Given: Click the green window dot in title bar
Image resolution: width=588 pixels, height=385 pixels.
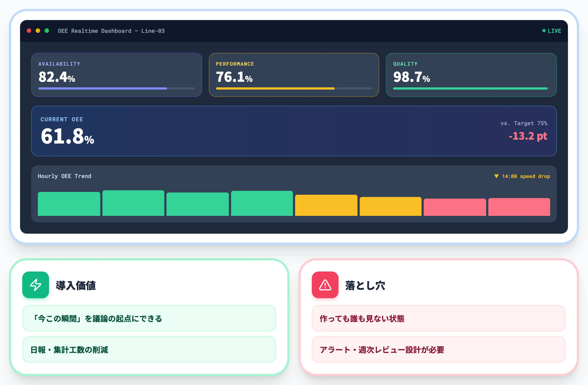Looking at the screenshot, I should point(47,31).
